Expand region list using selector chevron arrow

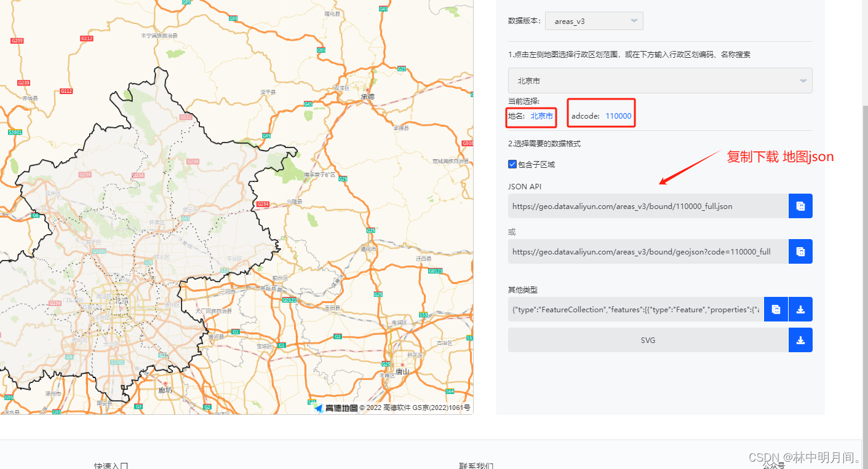802,80
